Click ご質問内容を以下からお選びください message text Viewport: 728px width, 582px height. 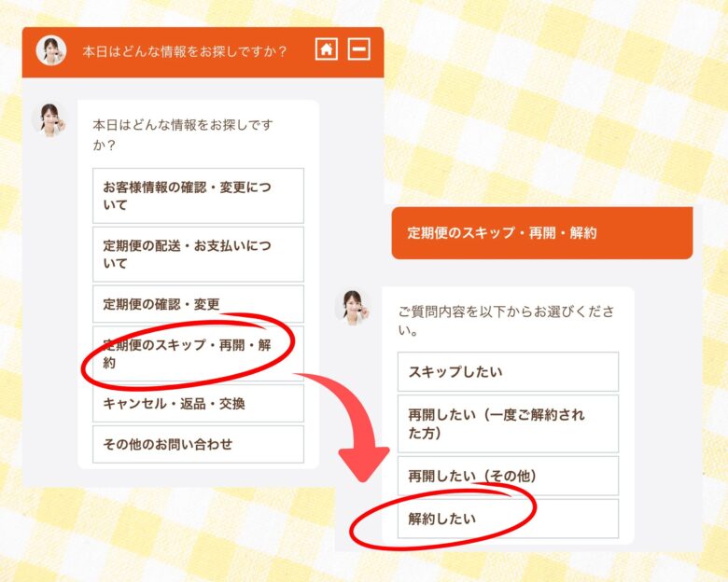pyautogui.click(x=506, y=320)
